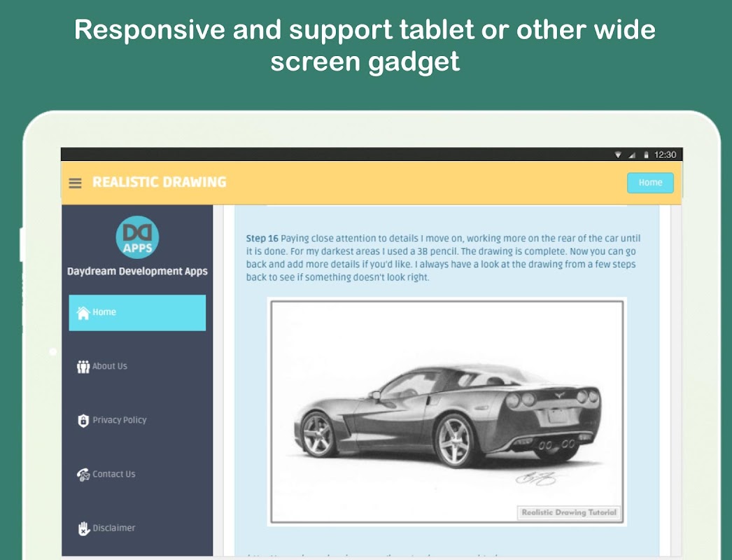The width and height of the screenshot is (732, 560).
Task: Click the cellular signal status icon
Action: (x=632, y=155)
